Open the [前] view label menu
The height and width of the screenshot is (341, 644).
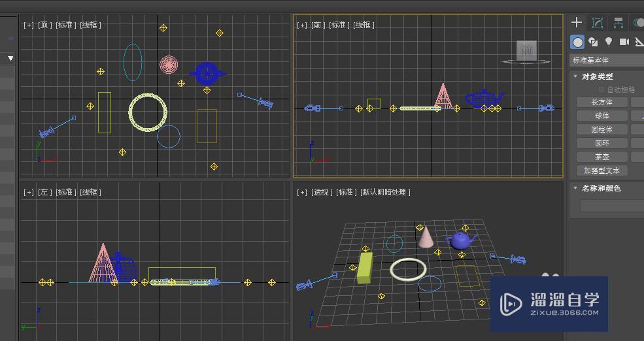click(x=318, y=25)
